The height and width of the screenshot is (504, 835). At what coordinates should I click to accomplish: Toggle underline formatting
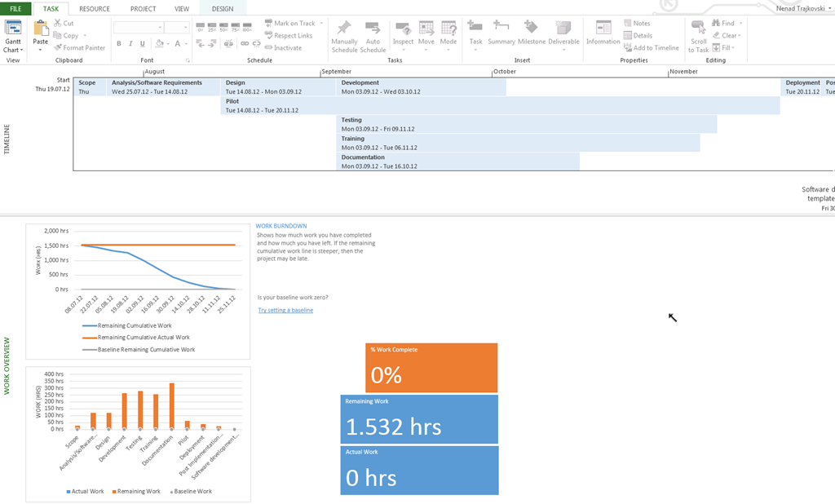(x=142, y=43)
